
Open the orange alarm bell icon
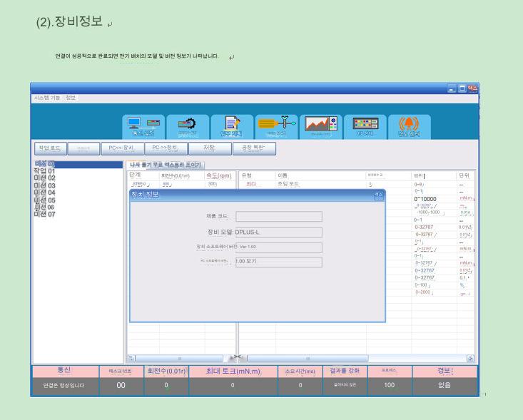[409, 126]
